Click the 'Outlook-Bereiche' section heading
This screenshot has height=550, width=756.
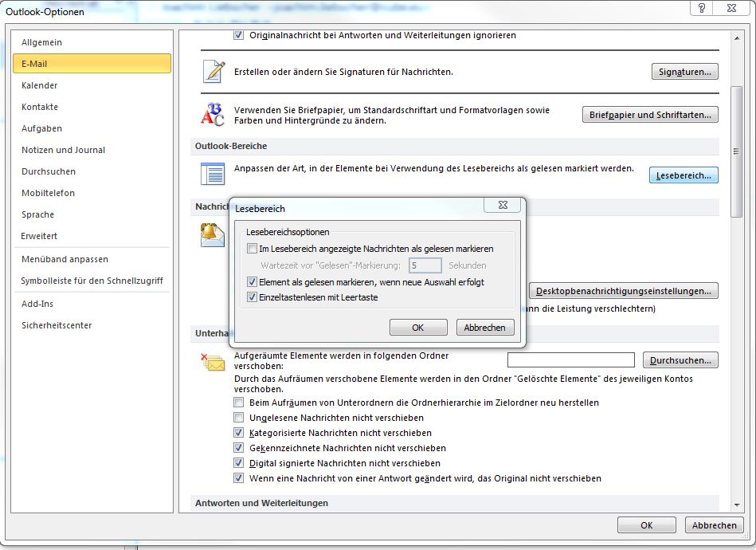(231, 146)
